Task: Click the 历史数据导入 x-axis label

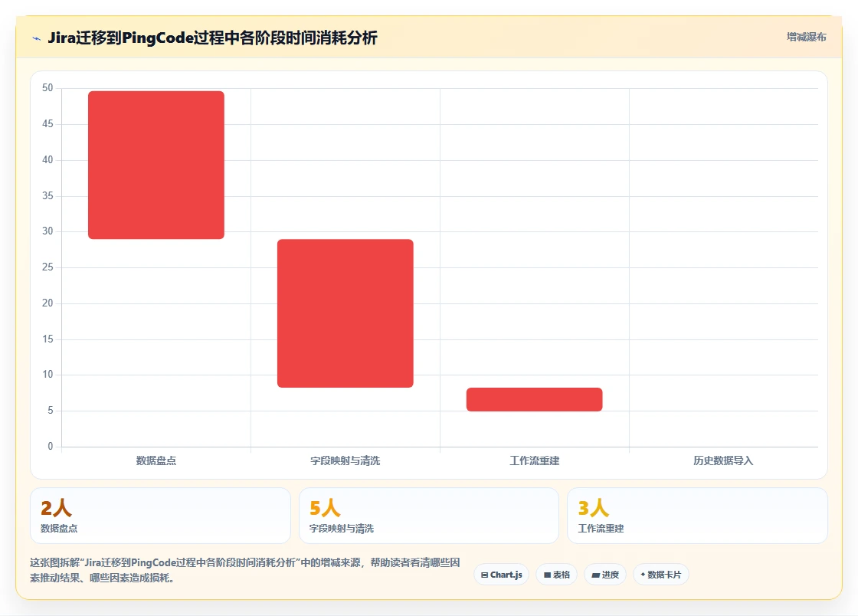Action: click(723, 460)
